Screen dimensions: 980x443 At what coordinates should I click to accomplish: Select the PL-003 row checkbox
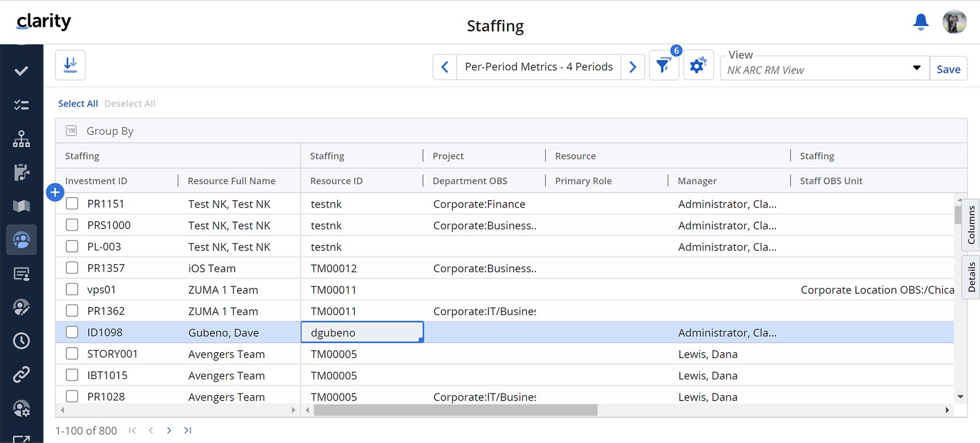72,247
